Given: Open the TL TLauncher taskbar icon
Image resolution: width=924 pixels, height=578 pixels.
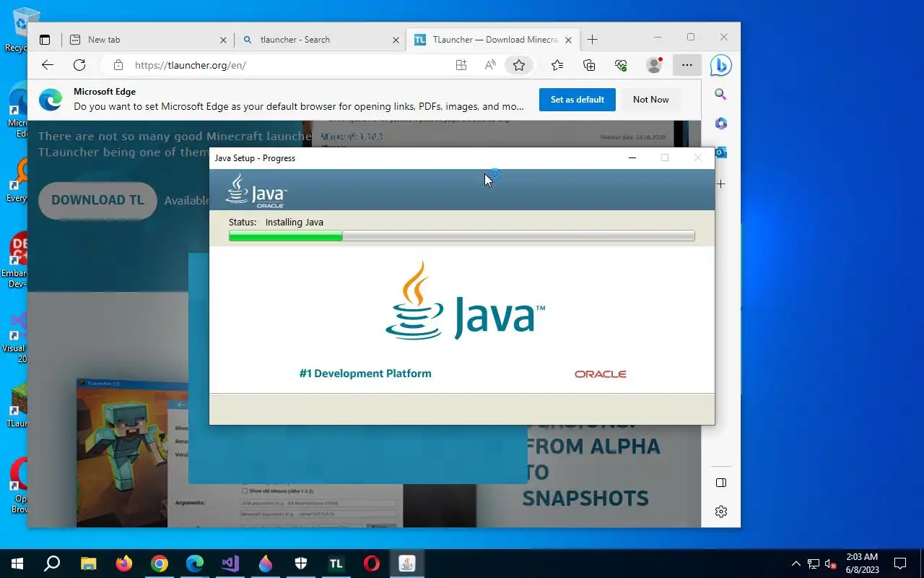Looking at the screenshot, I should (336, 564).
